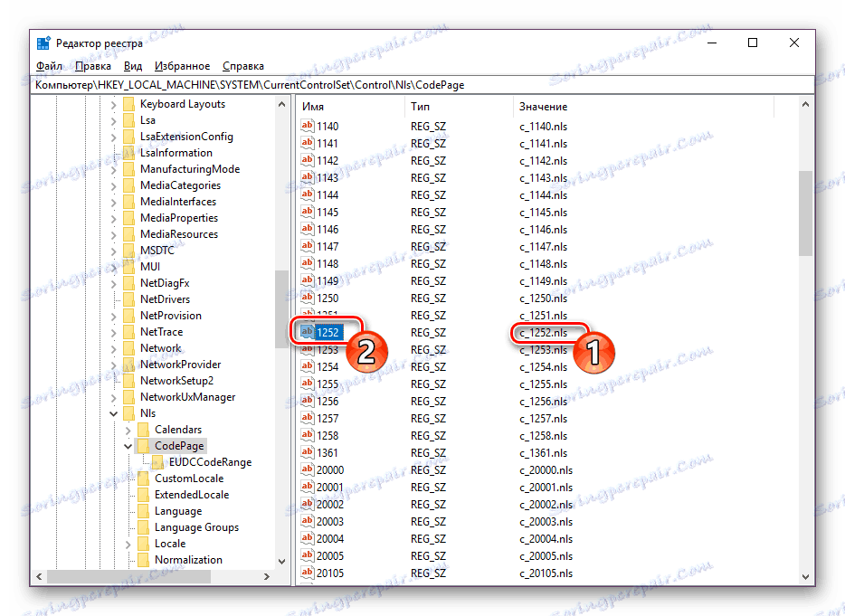Click the Calendars folder icon
Viewport: 845px width, 616px height.
pyautogui.click(x=143, y=430)
